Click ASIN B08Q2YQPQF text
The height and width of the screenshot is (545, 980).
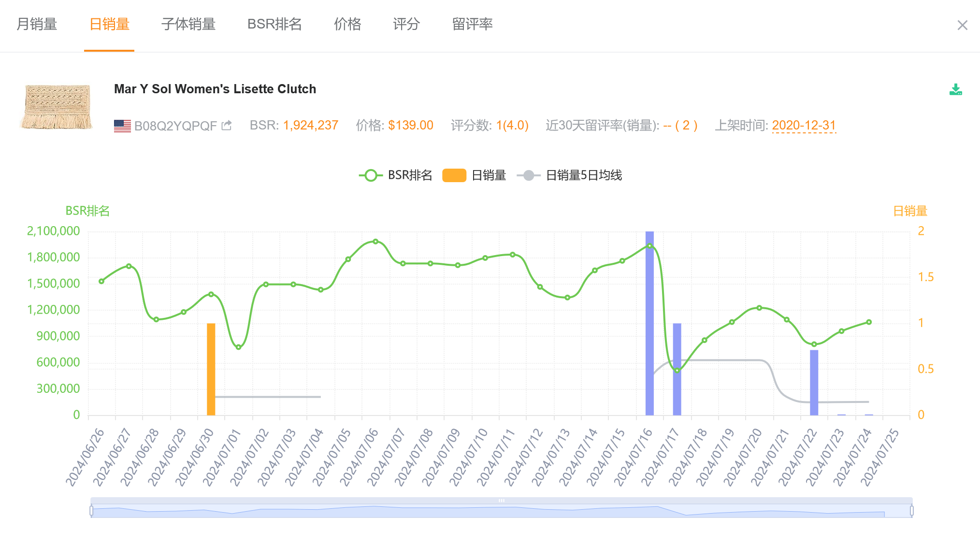(x=175, y=126)
